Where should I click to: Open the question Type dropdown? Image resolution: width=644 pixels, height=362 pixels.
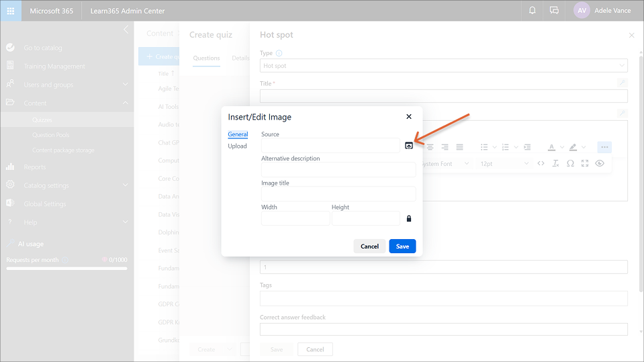point(443,66)
